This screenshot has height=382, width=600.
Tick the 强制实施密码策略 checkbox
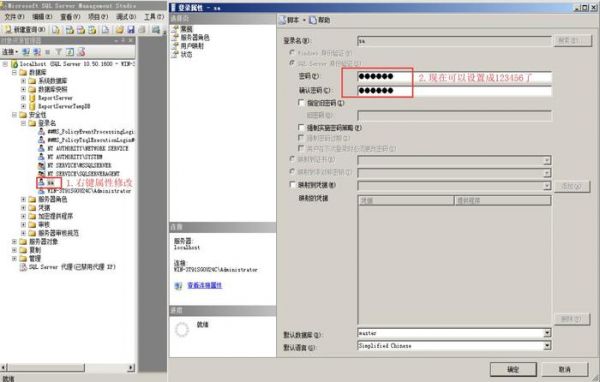tap(301, 127)
